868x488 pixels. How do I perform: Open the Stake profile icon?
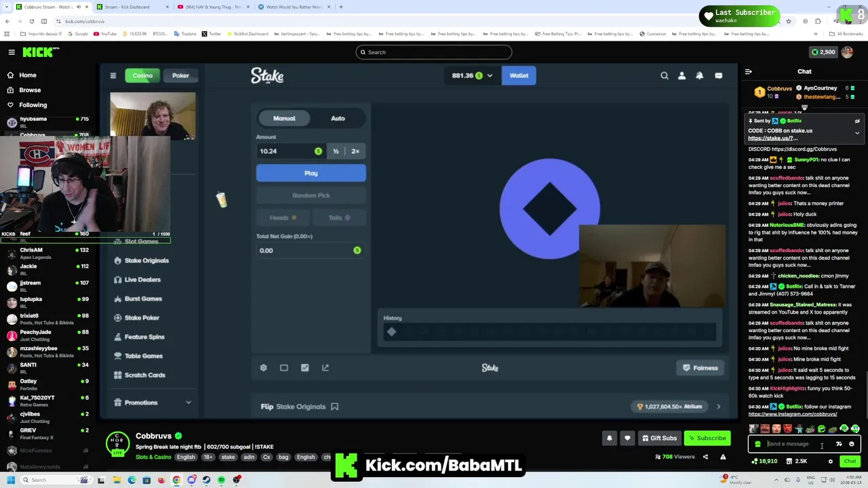(682, 76)
